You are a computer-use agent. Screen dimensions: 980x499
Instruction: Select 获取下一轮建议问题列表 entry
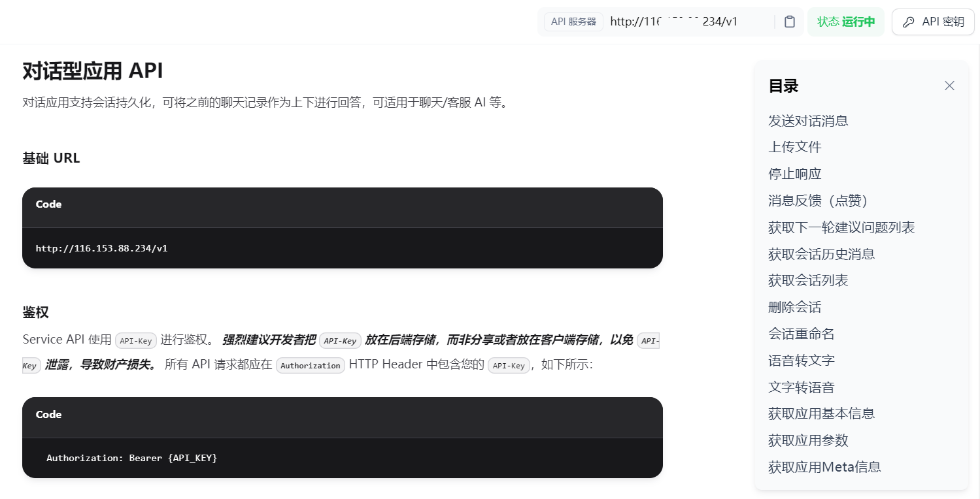click(841, 227)
